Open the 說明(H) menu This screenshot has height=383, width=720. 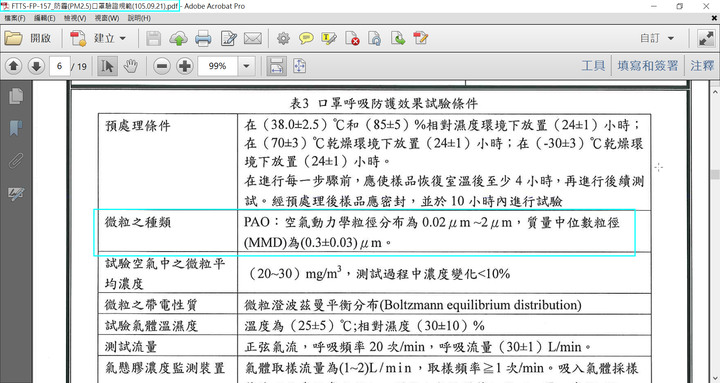[139, 18]
